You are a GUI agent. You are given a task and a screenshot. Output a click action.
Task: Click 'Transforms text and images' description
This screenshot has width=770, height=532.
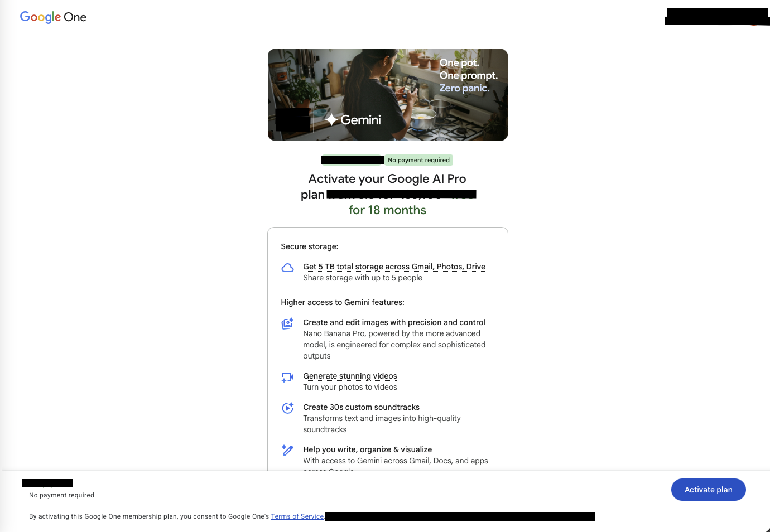[x=382, y=424]
